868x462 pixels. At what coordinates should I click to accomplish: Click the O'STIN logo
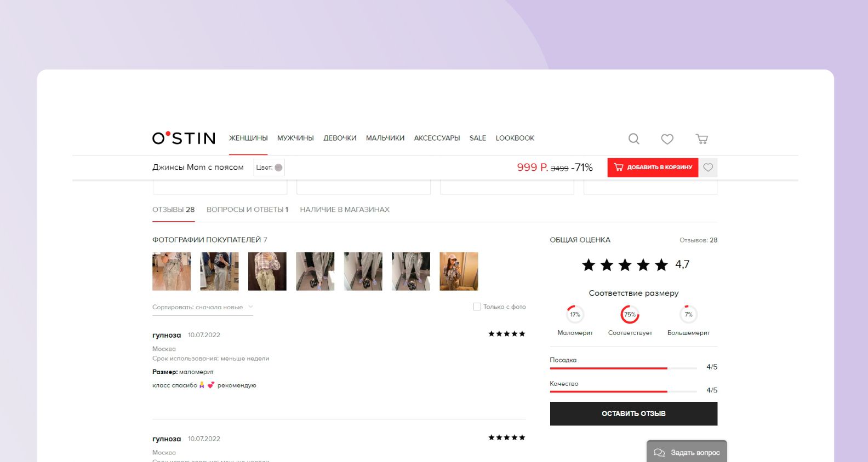pyautogui.click(x=184, y=138)
